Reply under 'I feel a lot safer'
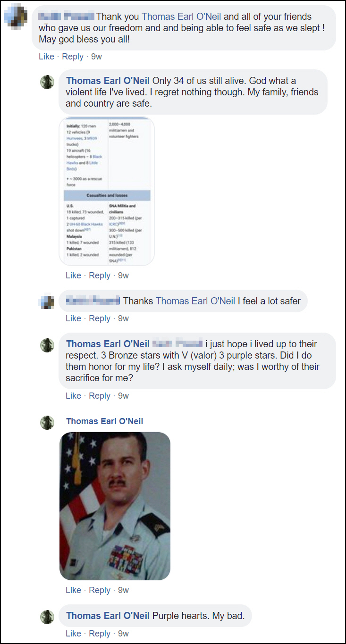This screenshot has height=644, width=346. pos(100,318)
